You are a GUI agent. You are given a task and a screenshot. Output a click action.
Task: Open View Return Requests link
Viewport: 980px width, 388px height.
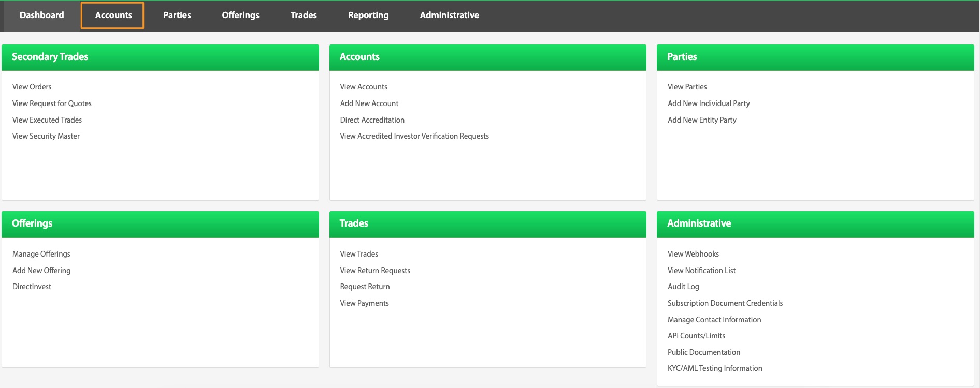click(x=375, y=271)
